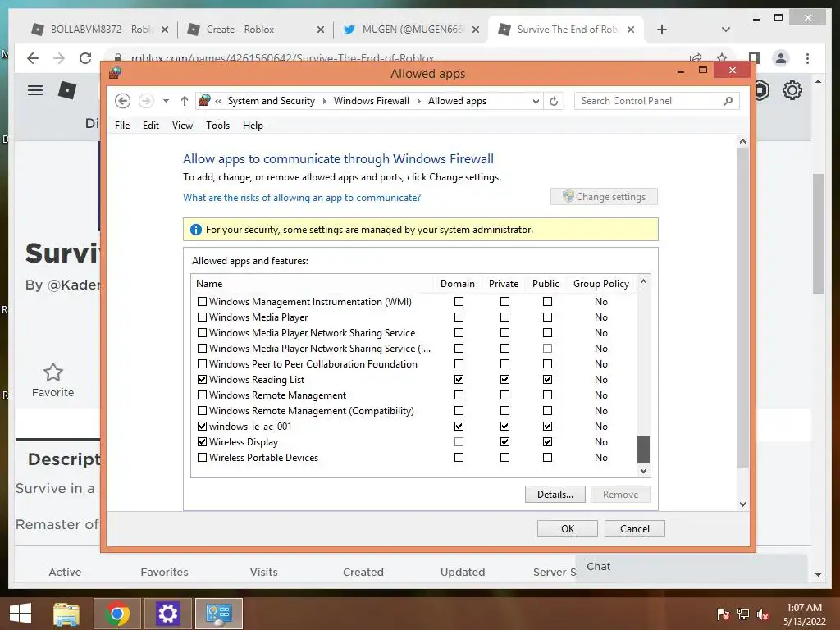Open Roblox settings gear

click(x=792, y=90)
